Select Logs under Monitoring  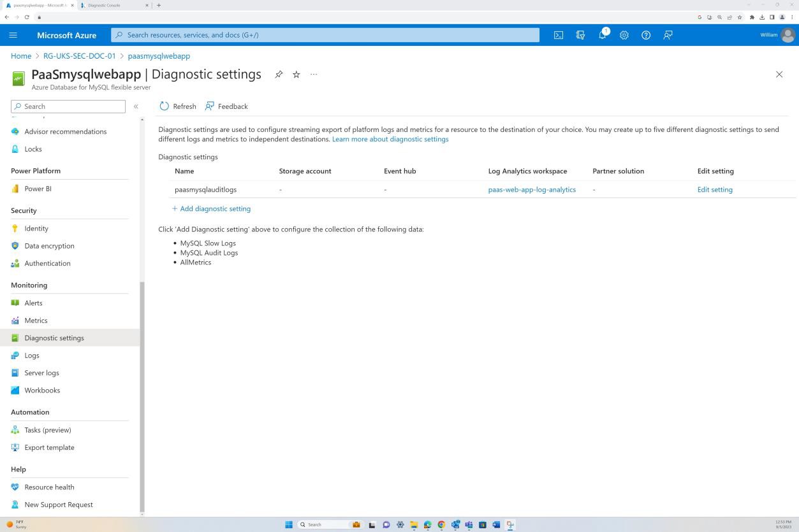click(x=31, y=355)
